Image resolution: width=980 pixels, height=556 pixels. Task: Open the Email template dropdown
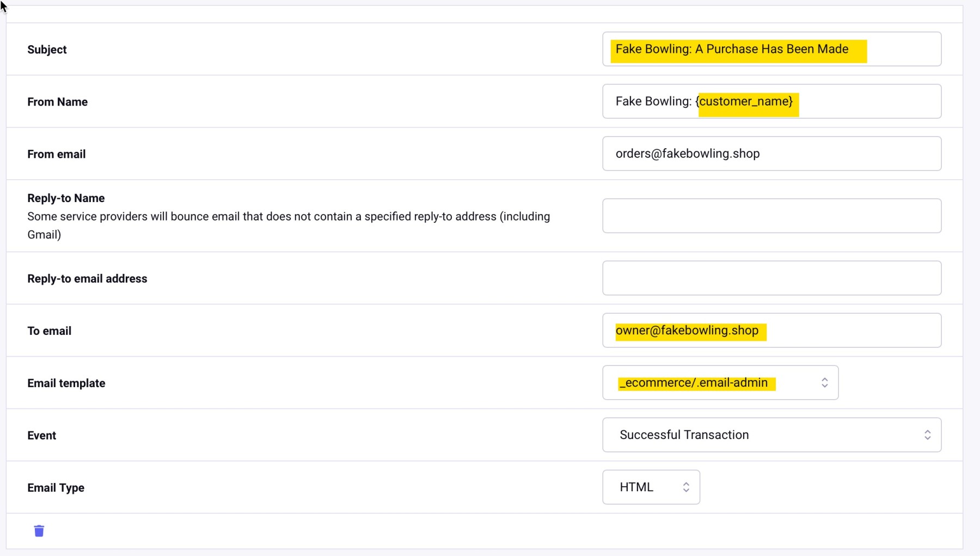[x=720, y=382]
